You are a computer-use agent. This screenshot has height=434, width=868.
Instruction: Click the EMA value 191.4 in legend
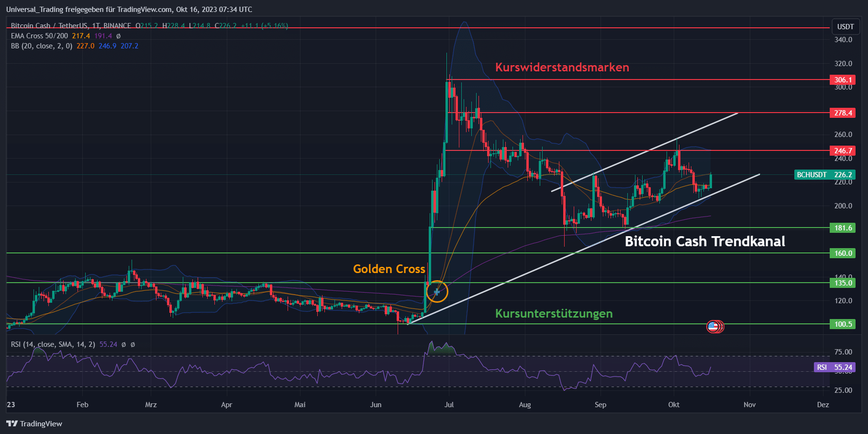(103, 36)
